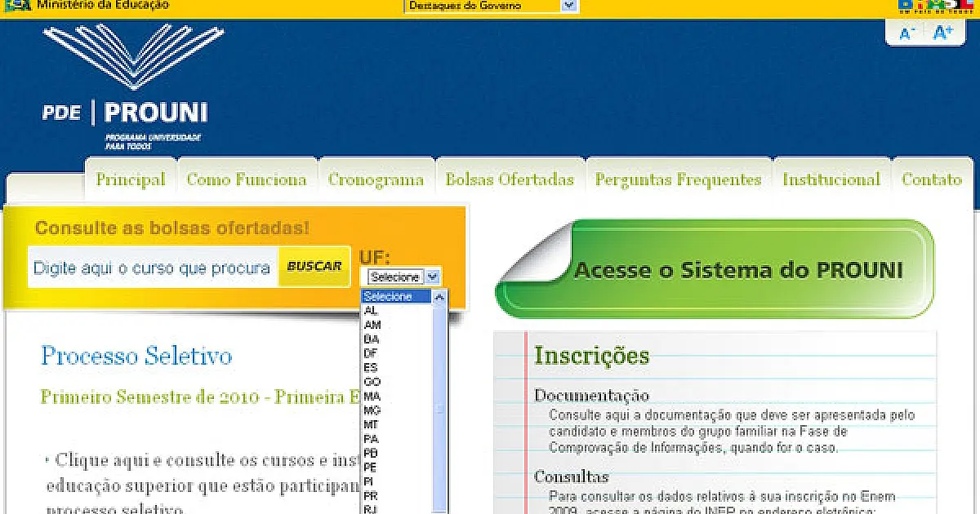Open the Documentação link

[x=591, y=396]
